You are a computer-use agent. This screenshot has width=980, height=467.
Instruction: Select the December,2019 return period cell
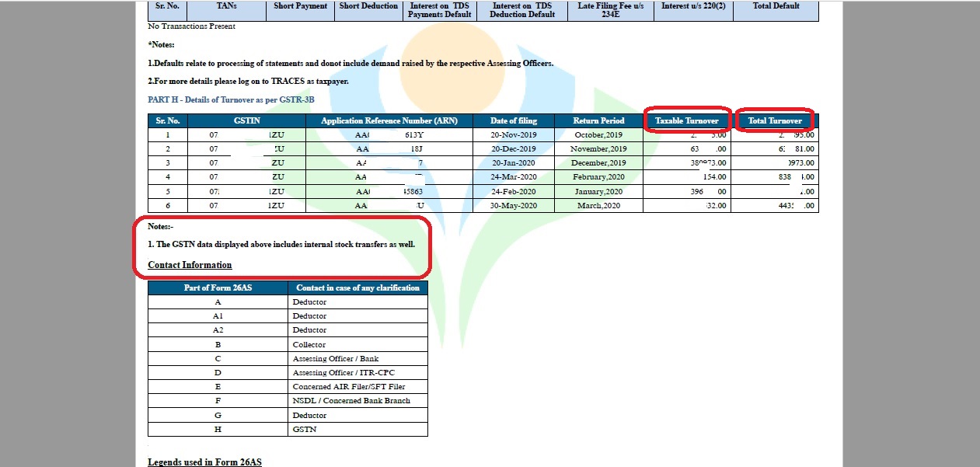click(598, 163)
